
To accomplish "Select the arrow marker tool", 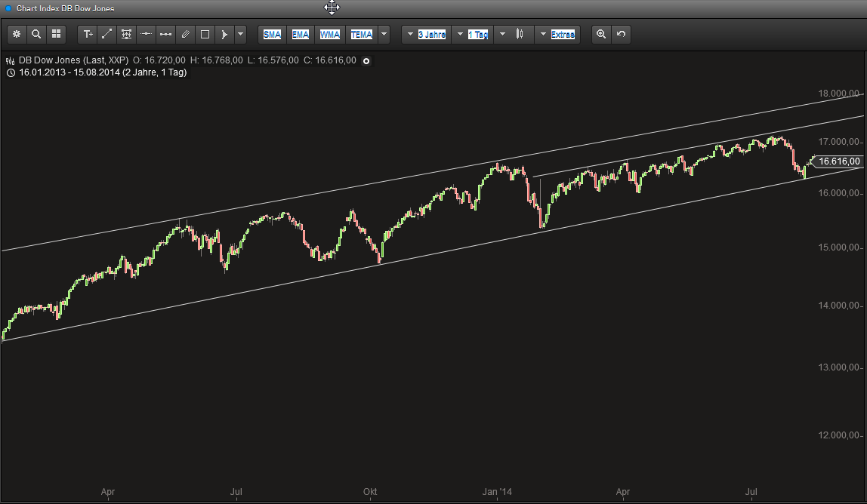I will pyautogui.click(x=224, y=34).
